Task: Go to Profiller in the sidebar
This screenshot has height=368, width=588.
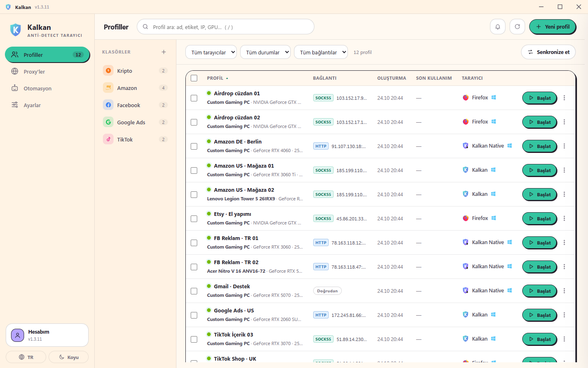Action: 47,55
